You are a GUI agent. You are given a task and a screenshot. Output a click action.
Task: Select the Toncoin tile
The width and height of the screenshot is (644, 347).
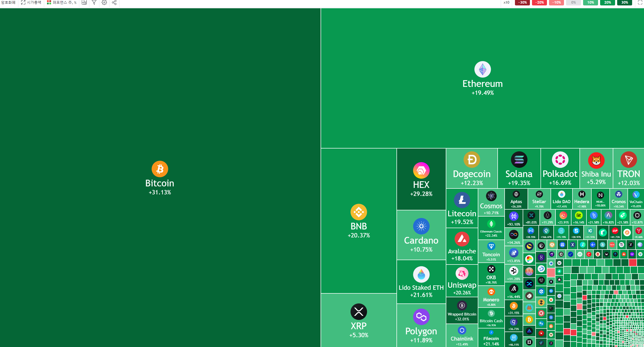[x=491, y=251]
